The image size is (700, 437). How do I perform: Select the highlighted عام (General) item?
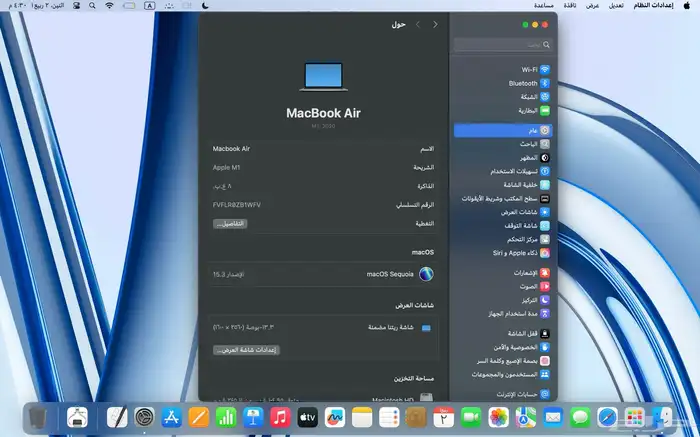coord(503,130)
